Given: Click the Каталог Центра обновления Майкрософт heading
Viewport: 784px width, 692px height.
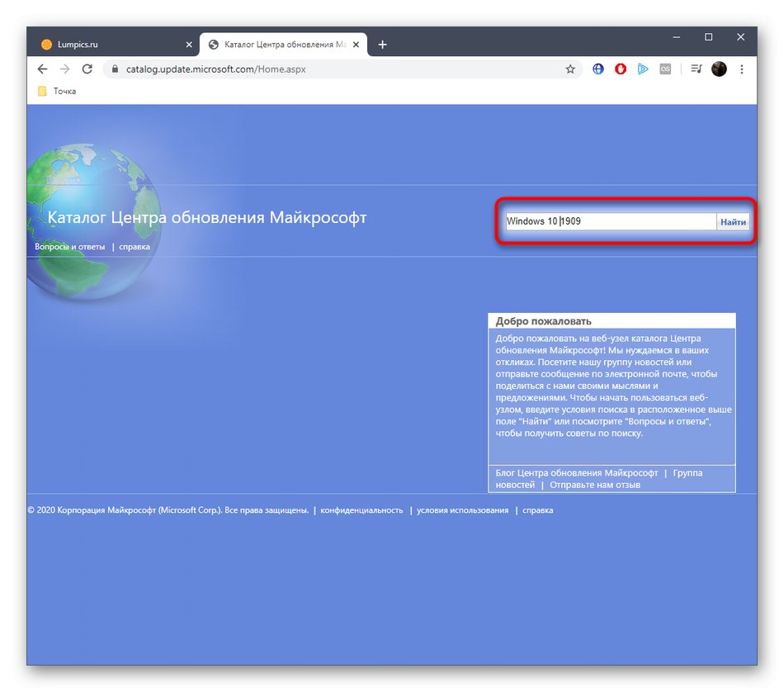Looking at the screenshot, I should point(207,218).
